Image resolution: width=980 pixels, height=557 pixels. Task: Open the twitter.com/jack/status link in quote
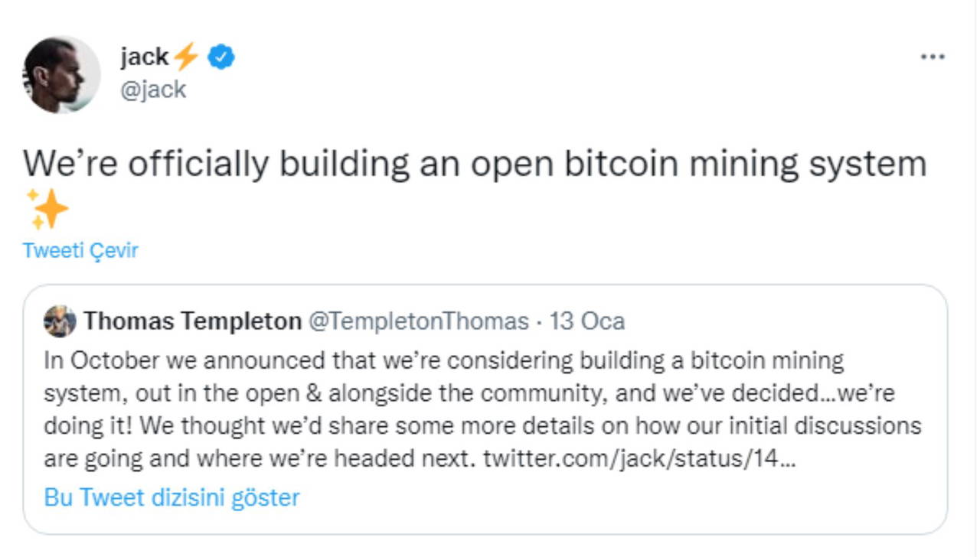640,458
